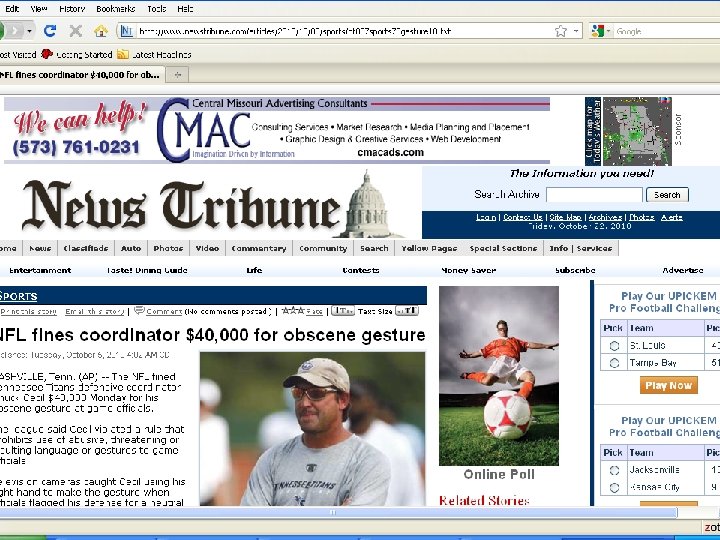The image size is (720, 540).
Task: Click the browser address bar URL
Action: click(294, 31)
